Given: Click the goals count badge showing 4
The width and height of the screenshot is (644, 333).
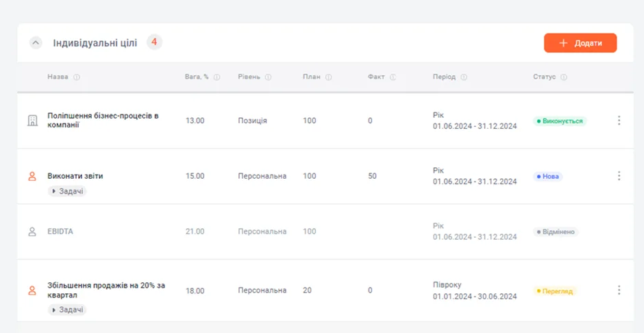Looking at the screenshot, I should coord(154,42).
